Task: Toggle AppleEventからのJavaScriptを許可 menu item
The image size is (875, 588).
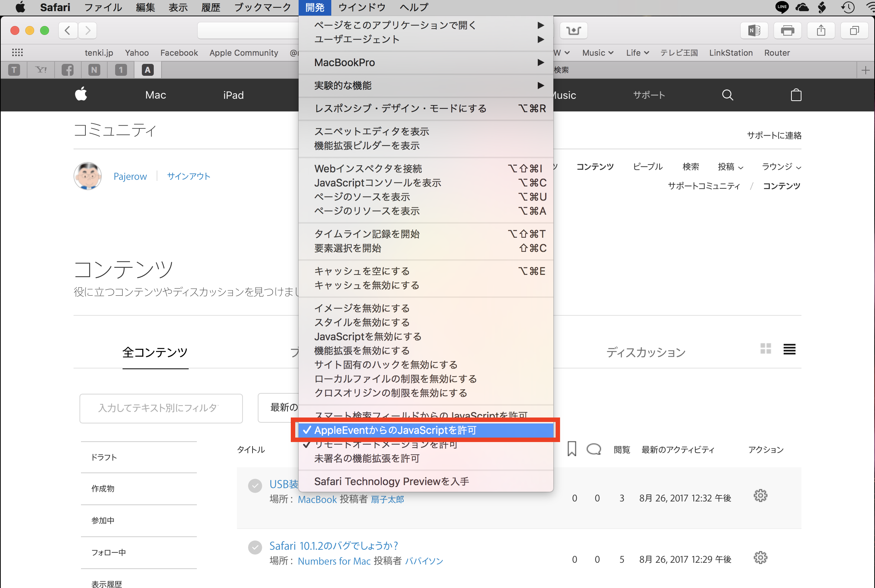Action: (395, 430)
